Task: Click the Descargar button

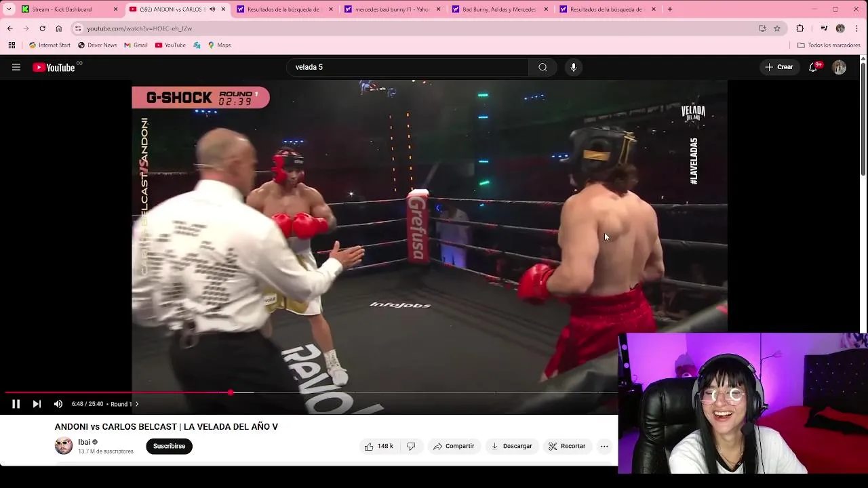Action: click(x=511, y=446)
